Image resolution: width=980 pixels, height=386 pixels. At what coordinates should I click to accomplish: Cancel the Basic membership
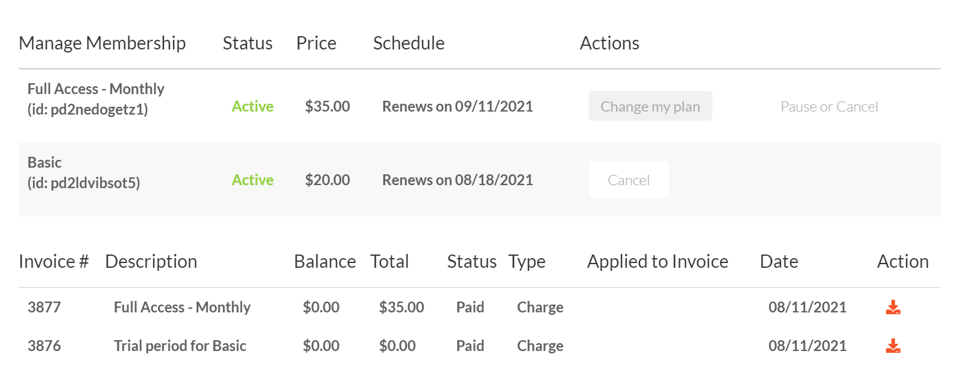click(628, 180)
